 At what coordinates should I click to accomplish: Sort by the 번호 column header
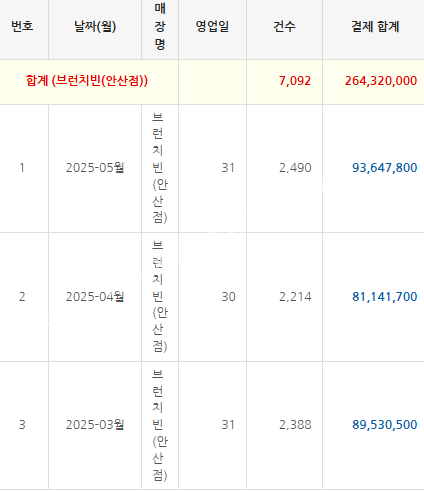coord(22,26)
